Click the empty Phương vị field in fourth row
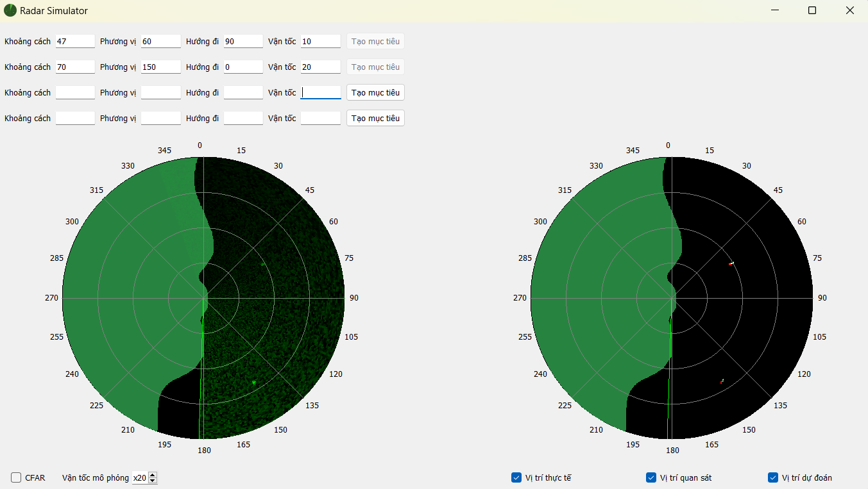 coord(161,118)
